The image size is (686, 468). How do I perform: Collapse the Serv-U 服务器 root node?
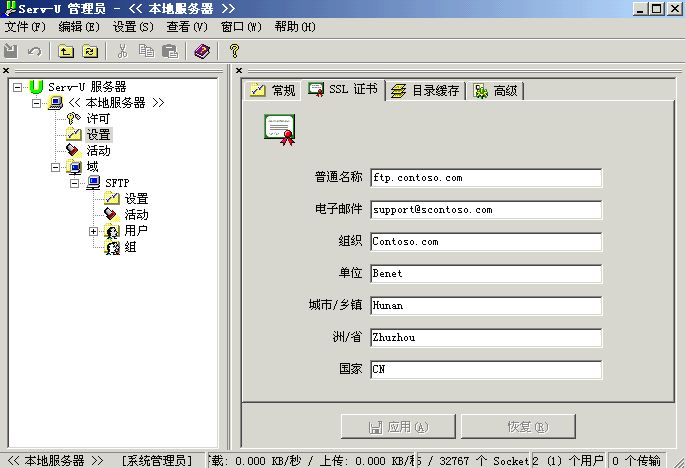coord(17,87)
